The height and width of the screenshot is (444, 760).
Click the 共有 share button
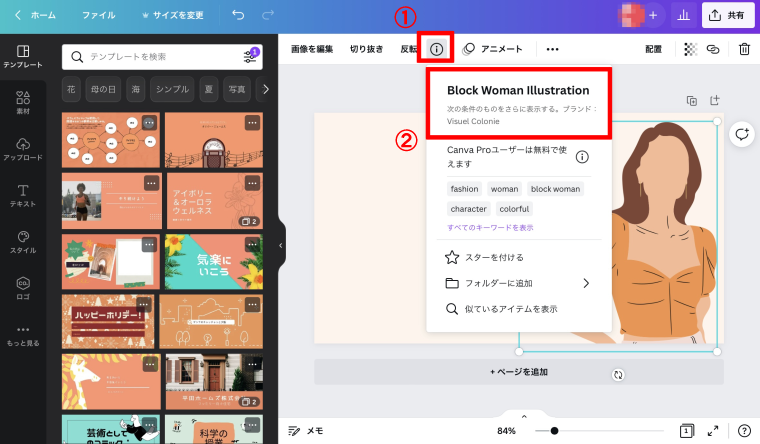point(728,15)
